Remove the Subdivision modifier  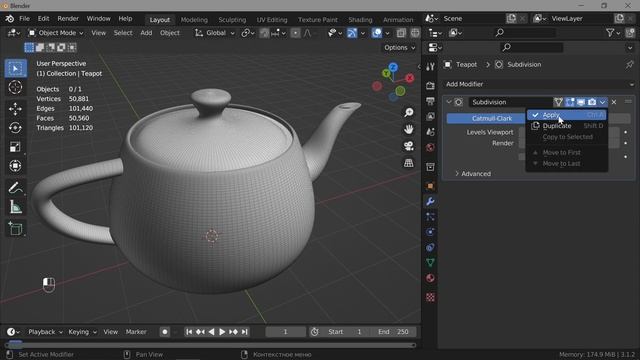(614, 102)
